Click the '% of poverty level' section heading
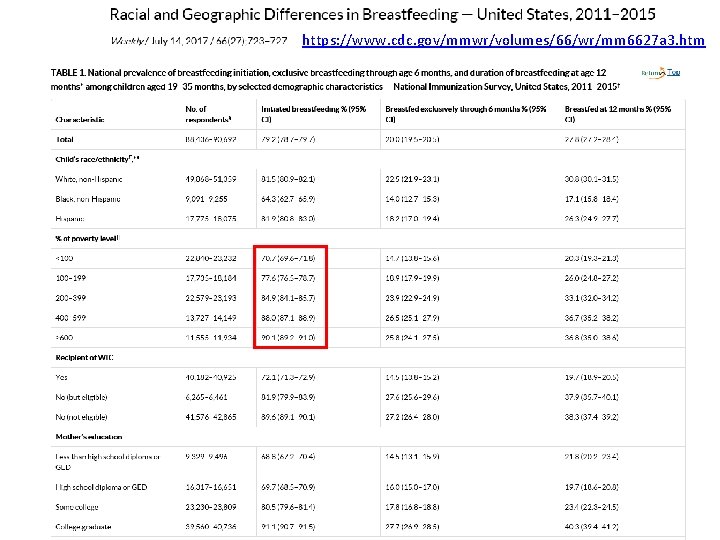The height and width of the screenshot is (540, 720). click(x=87, y=238)
